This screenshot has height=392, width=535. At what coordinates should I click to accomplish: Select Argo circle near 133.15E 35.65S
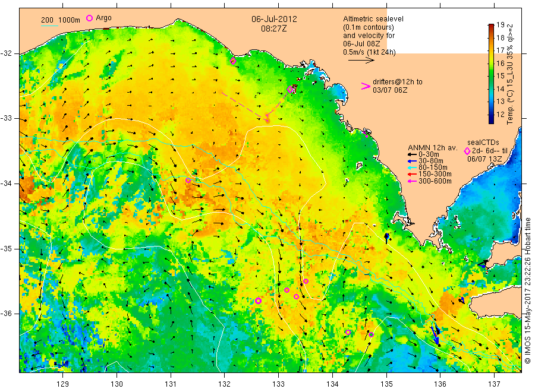coord(287,290)
